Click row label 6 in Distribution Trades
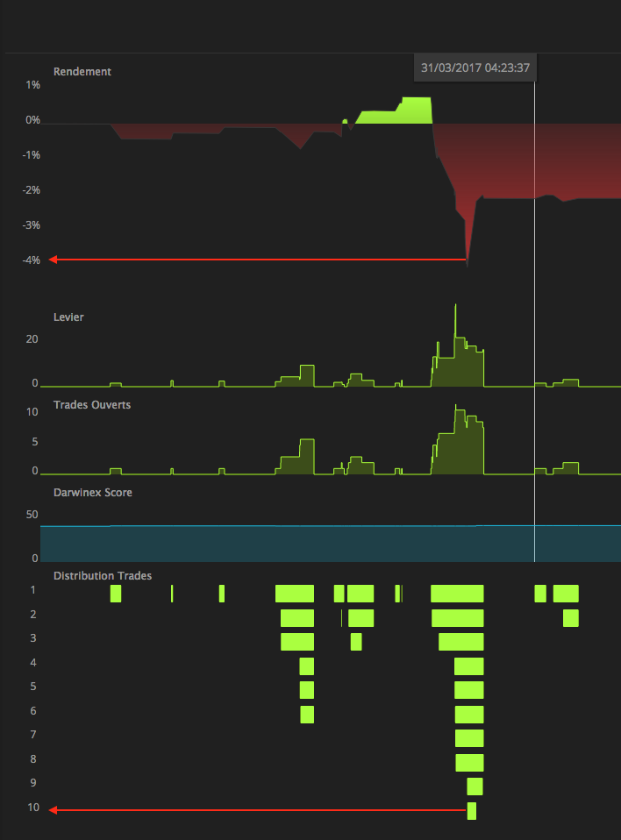The image size is (621, 840). [x=33, y=711]
